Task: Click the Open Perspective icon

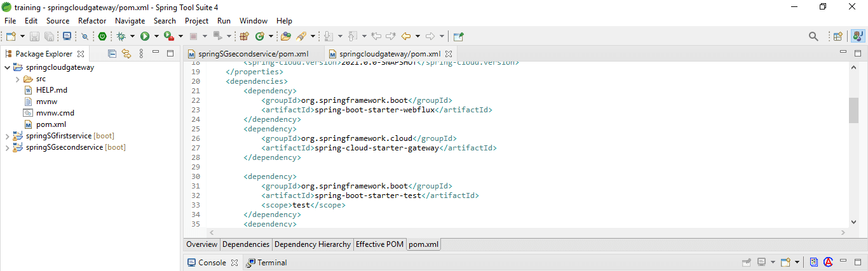Action: (x=838, y=36)
